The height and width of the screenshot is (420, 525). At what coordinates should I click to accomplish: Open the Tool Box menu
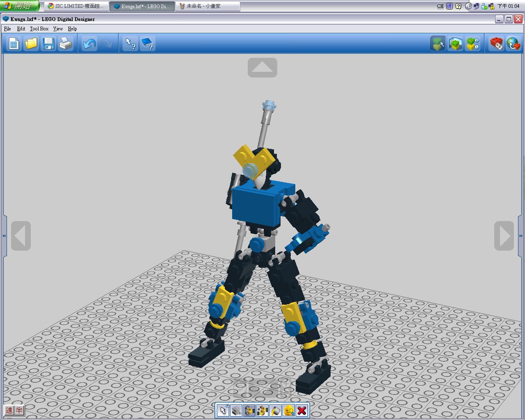tap(39, 29)
